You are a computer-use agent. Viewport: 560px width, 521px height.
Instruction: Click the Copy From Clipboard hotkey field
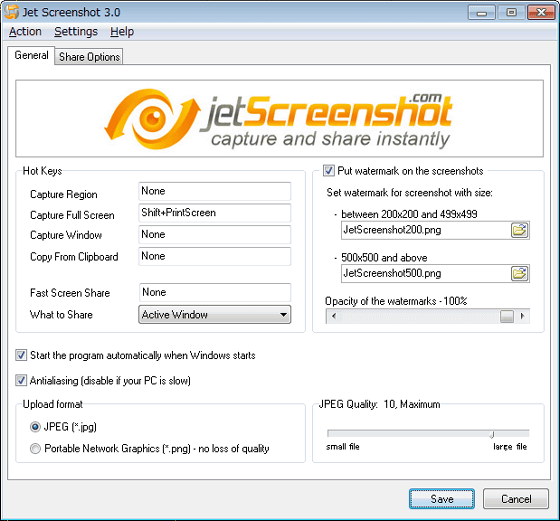tap(215, 256)
